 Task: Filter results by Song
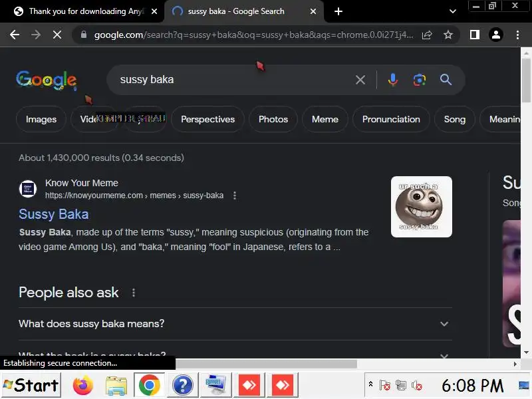455,120
